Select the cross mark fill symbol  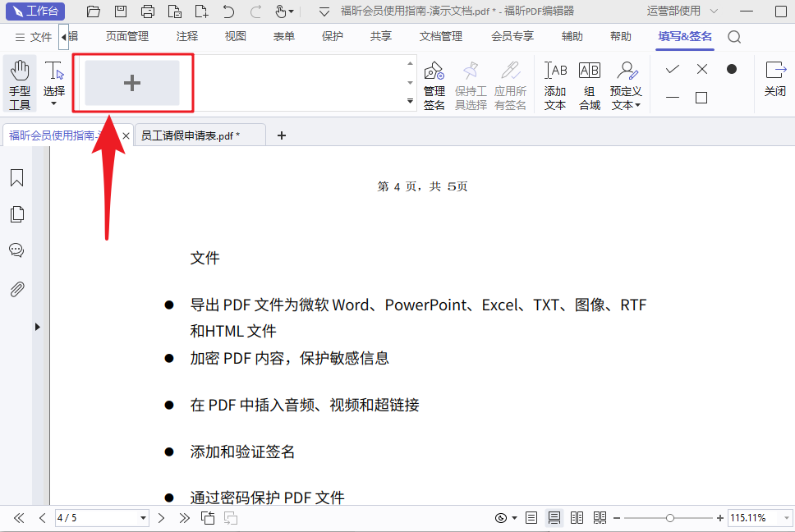pos(702,69)
